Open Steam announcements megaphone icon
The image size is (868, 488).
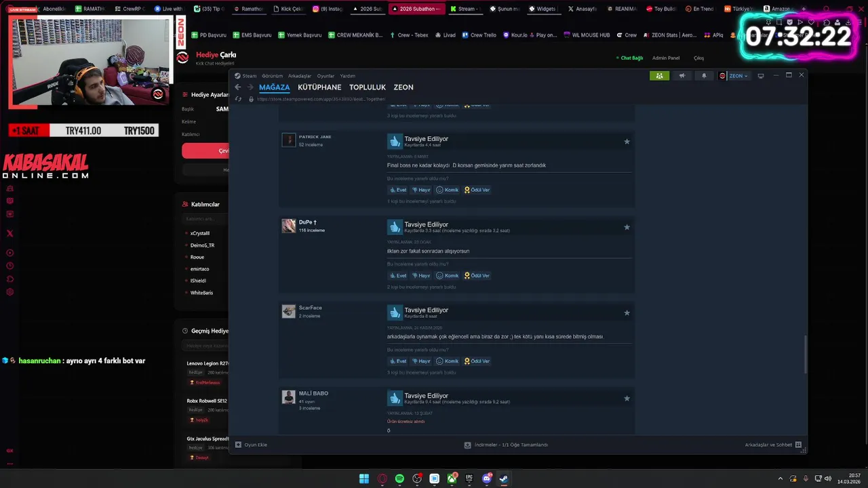tap(682, 76)
